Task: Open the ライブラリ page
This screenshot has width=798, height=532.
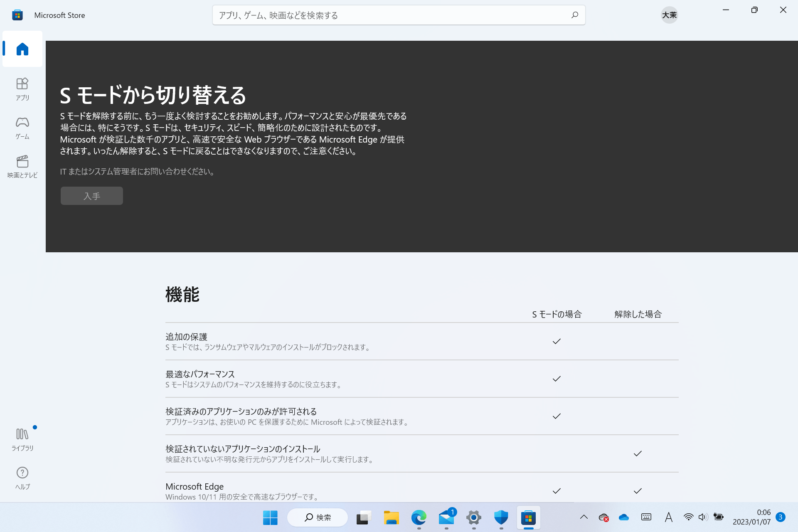Action: click(x=22, y=439)
